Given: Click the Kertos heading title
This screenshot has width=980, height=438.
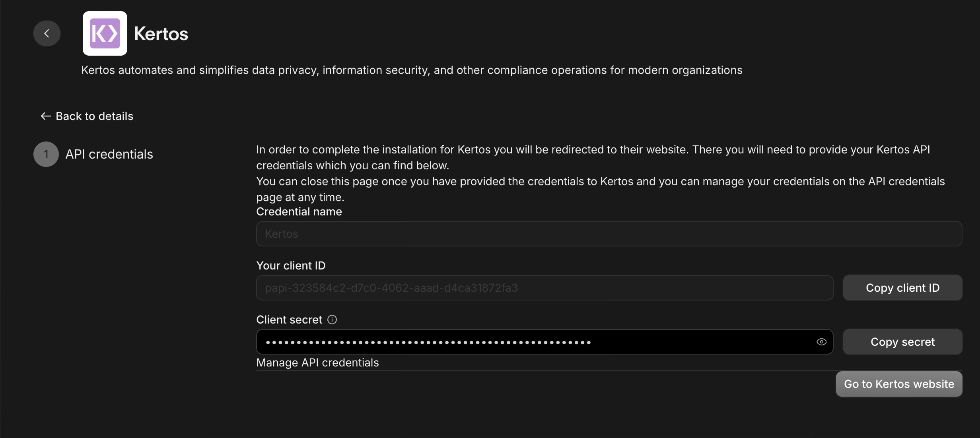Looking at the screenshot, I should coord(161,33).
